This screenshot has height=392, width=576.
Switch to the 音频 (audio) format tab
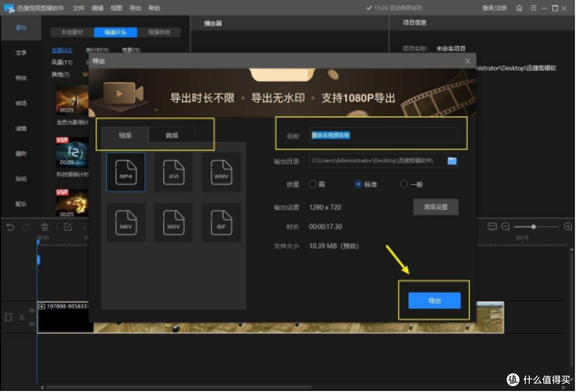172,135
